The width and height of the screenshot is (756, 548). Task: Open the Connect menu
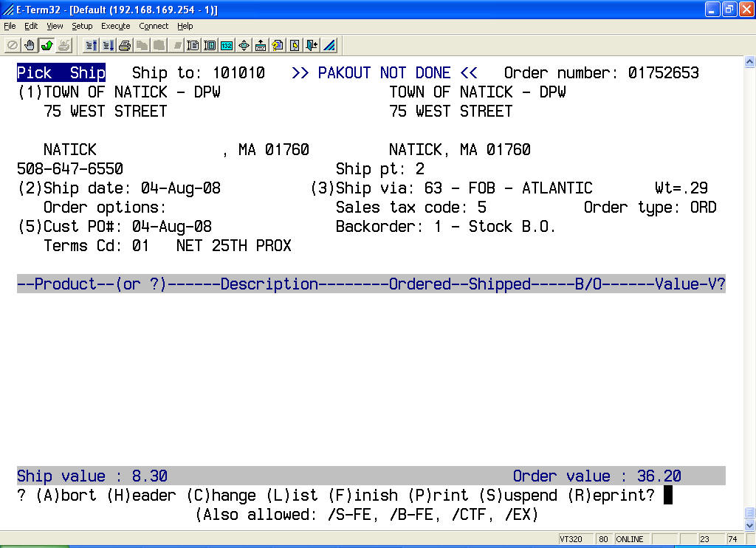(x=154, y=26)
